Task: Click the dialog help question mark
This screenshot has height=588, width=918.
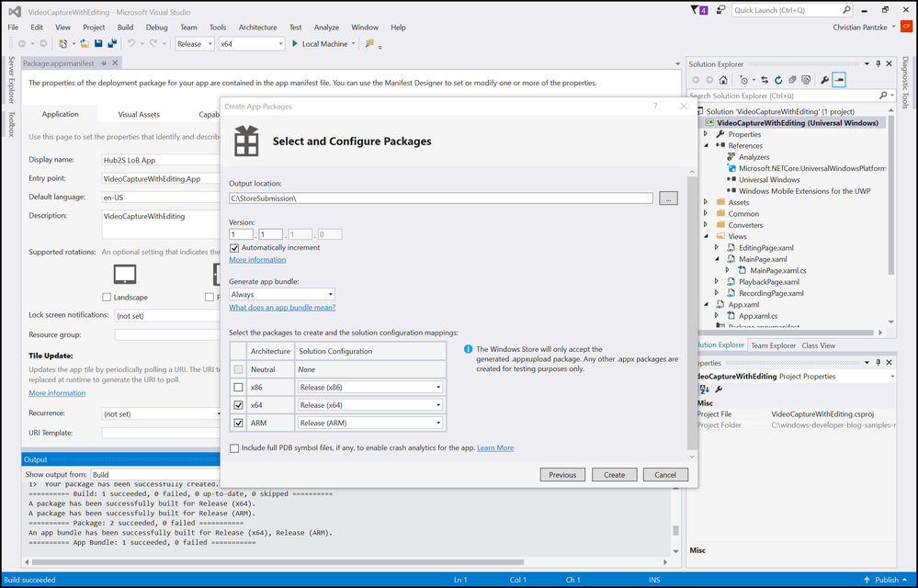Action: [655, 106]
